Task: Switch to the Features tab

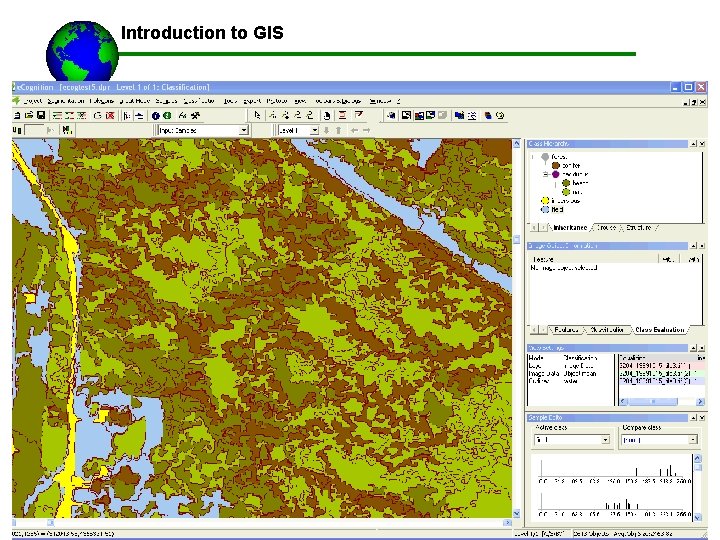Action: (x=566, y=330)
